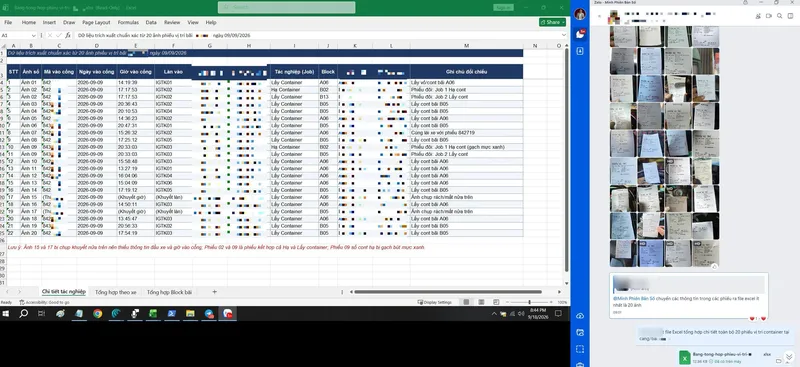Open the Windows notification center

pos(559,314)
